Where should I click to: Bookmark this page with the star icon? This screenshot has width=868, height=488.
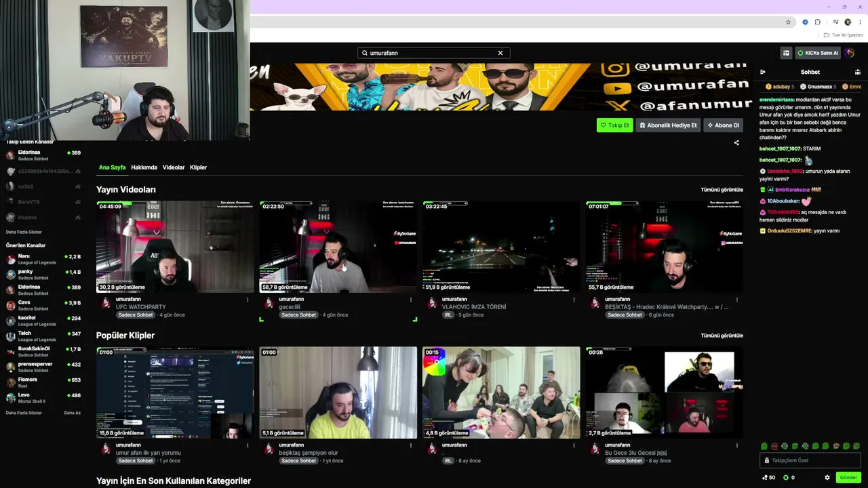tap(788, 22)
